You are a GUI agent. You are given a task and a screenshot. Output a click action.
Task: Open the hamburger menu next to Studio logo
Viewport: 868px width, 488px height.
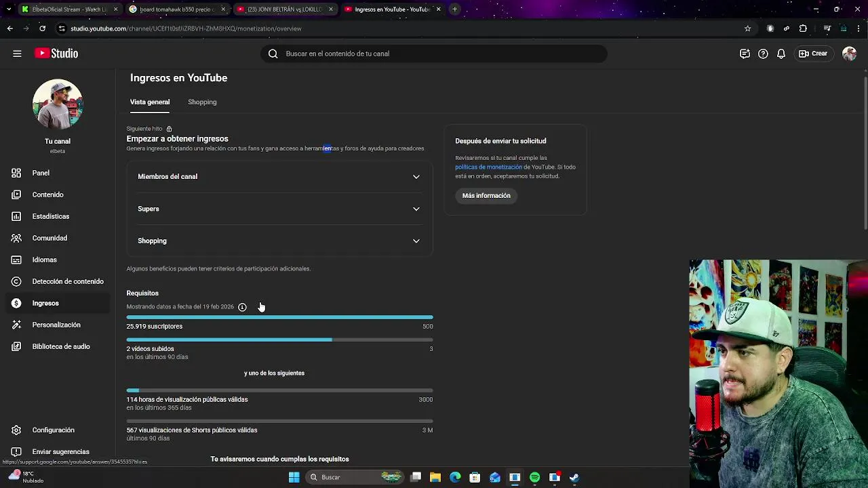17,54
